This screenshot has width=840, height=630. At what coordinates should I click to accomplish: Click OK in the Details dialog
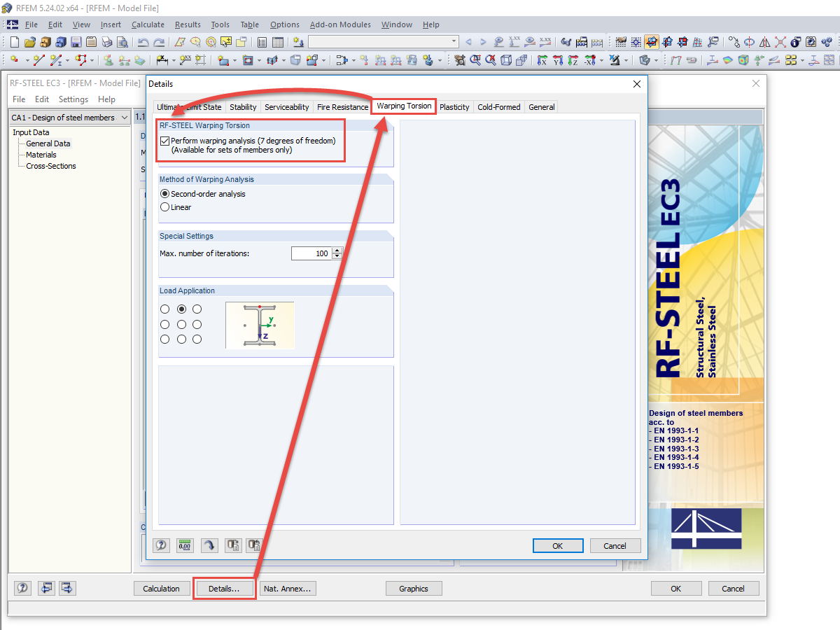click(x=558, y=546)
